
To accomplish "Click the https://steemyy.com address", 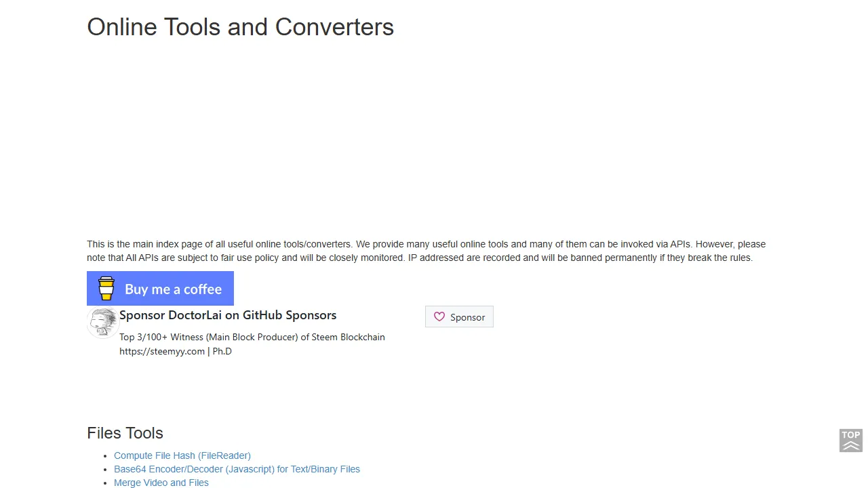I will pos(161,351).
